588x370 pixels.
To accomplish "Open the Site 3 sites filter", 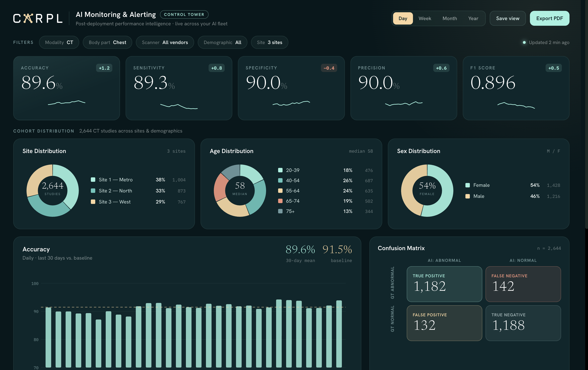I will point(269,42).
